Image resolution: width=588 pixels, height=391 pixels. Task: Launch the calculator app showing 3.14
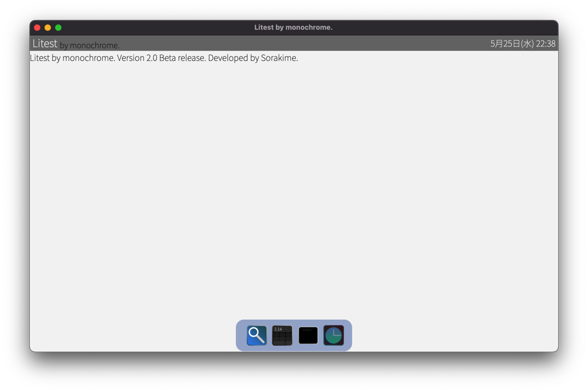(282, 335)
